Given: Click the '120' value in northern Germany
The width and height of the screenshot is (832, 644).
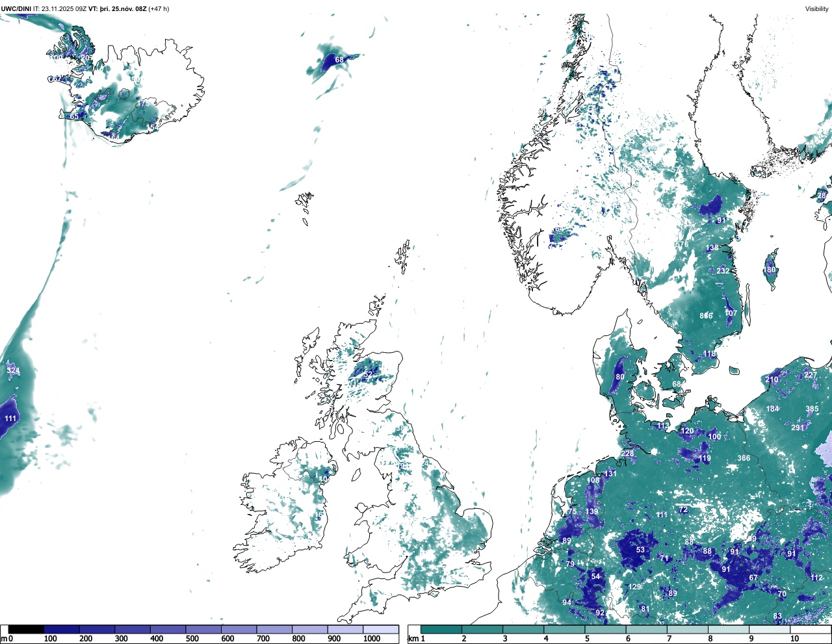Looking at the screenshot, I should click(x=687, y=431).
